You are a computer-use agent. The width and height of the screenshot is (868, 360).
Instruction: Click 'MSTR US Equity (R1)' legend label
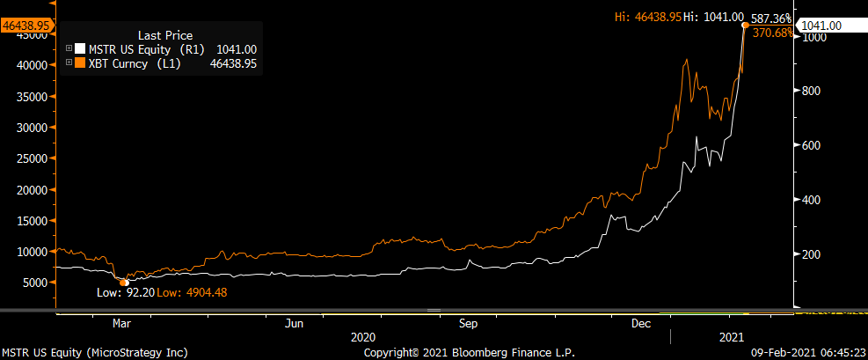point(147,49)
